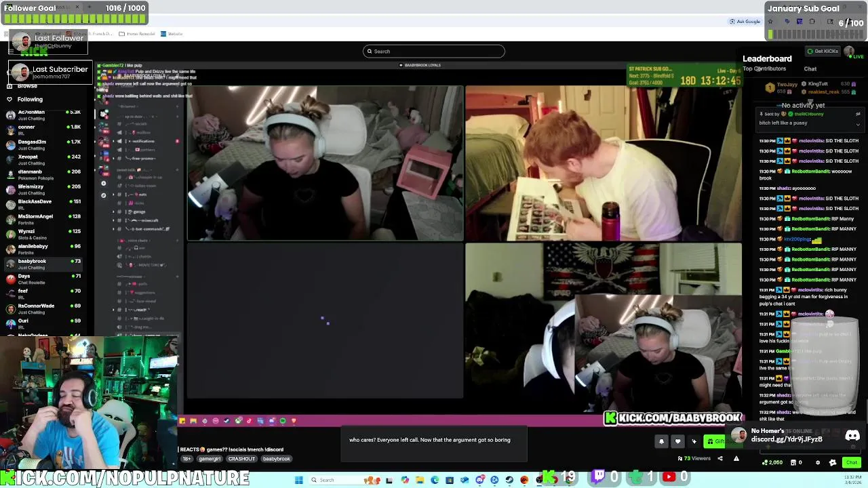868x488 pixels.
Task: Open conner's channel in Following list
Action: click(x=42, y=130)
